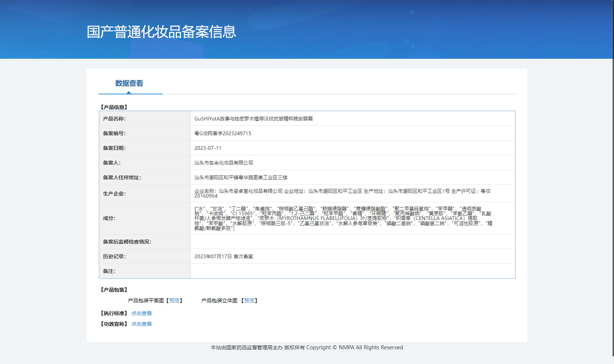614x364 pixels.
Task: Click the empty 备注 field cell
Action: tap(353, 271)
